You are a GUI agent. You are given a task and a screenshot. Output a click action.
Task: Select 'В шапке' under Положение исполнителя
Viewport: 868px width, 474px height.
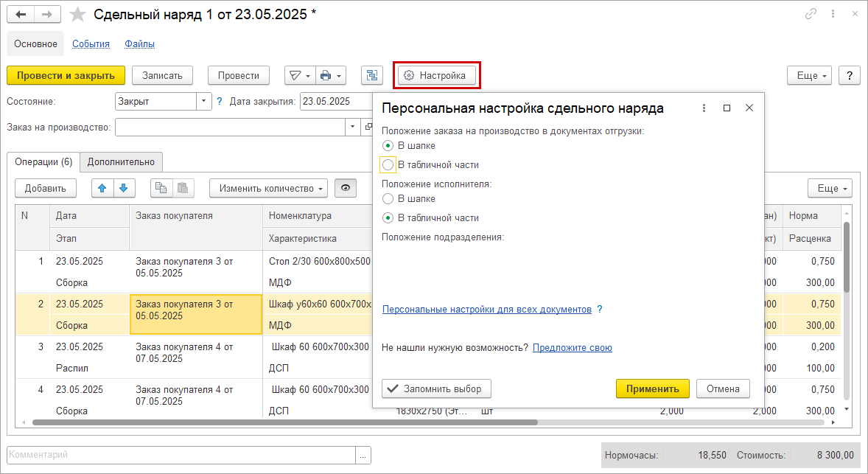pyautogui.click(x=388, y=198)
